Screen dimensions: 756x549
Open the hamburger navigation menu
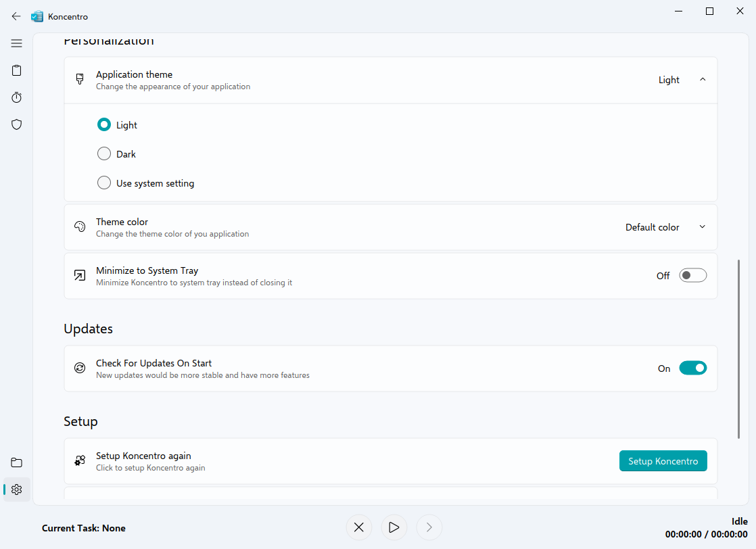[17, 43]
